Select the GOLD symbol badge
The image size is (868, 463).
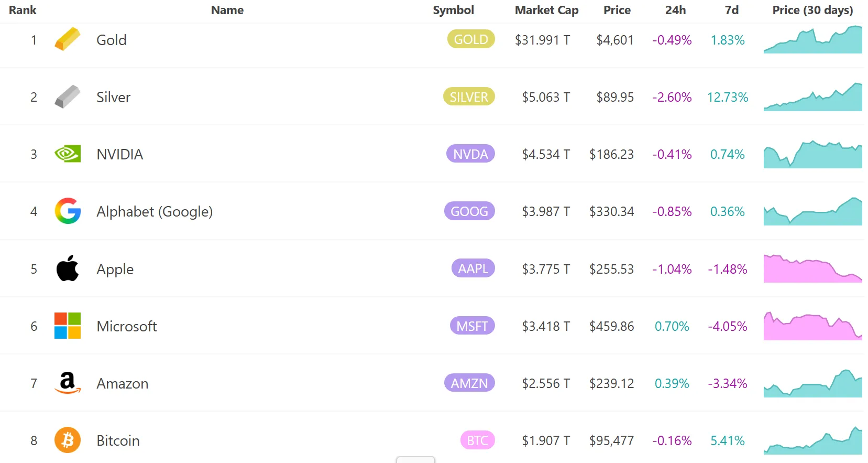tap(471, 39)
